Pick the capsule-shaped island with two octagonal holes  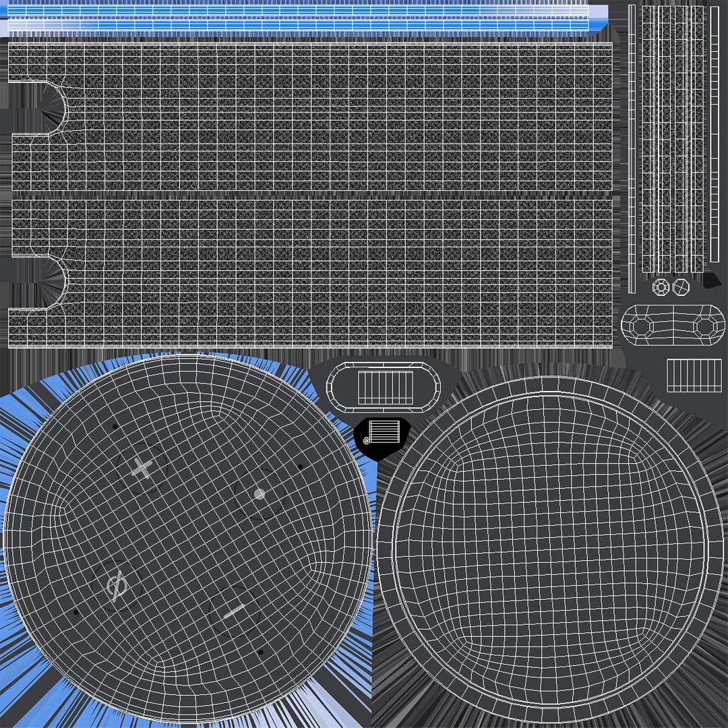pos(673,325)
